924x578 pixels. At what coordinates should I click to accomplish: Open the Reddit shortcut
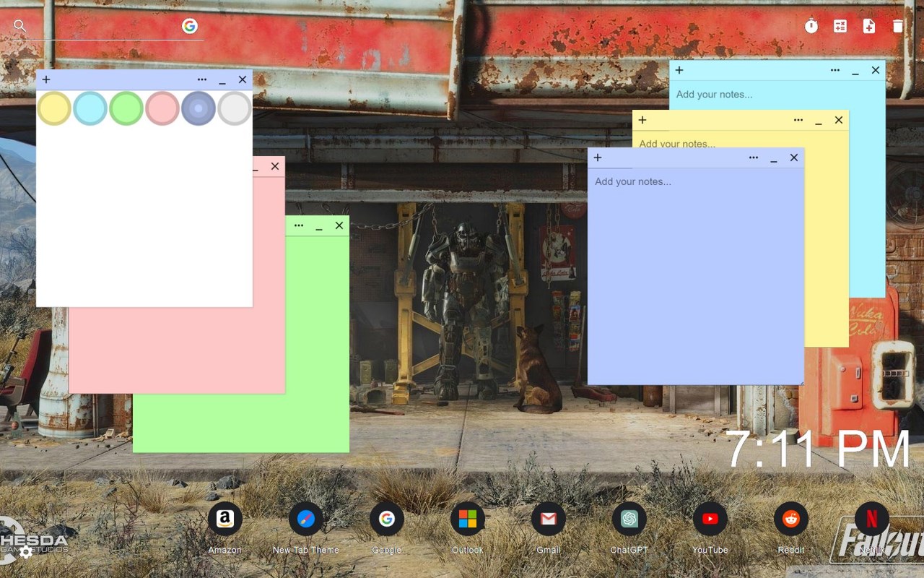tap(791, 519)
